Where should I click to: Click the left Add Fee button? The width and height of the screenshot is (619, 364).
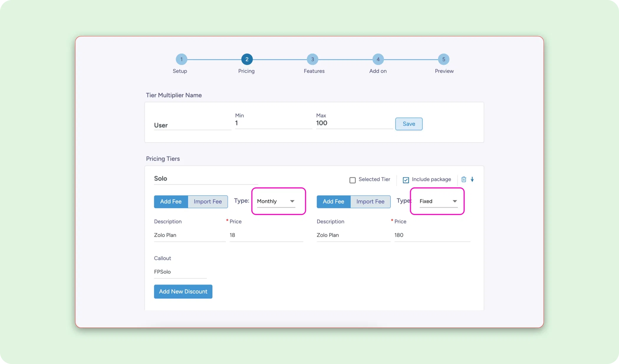pos(171,202)
